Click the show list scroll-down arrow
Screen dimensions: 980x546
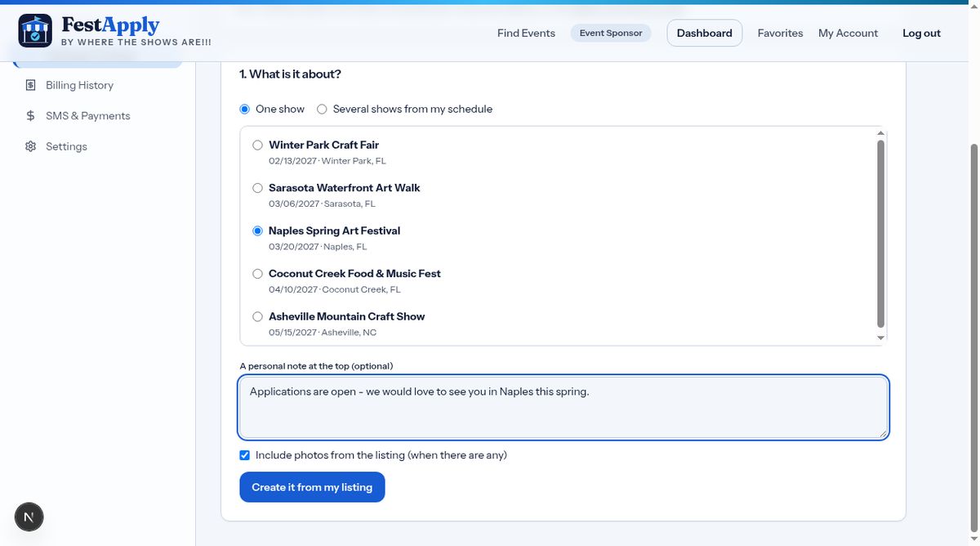[x=880, y=338]
